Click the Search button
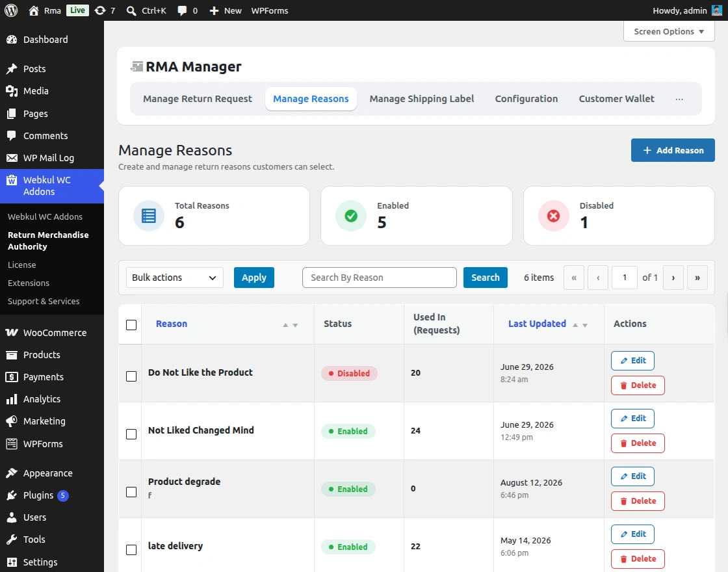728x572 pixels. click(x=485, y=278)
